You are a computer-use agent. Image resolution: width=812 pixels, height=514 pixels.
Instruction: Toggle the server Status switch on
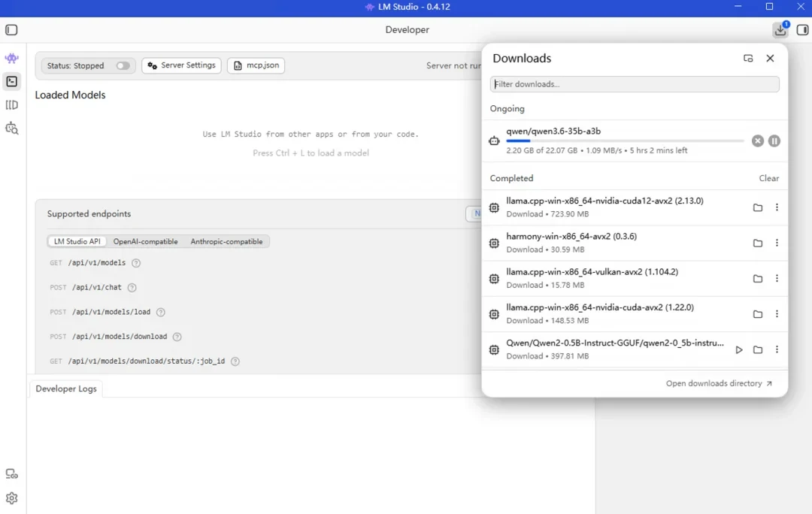123,65
